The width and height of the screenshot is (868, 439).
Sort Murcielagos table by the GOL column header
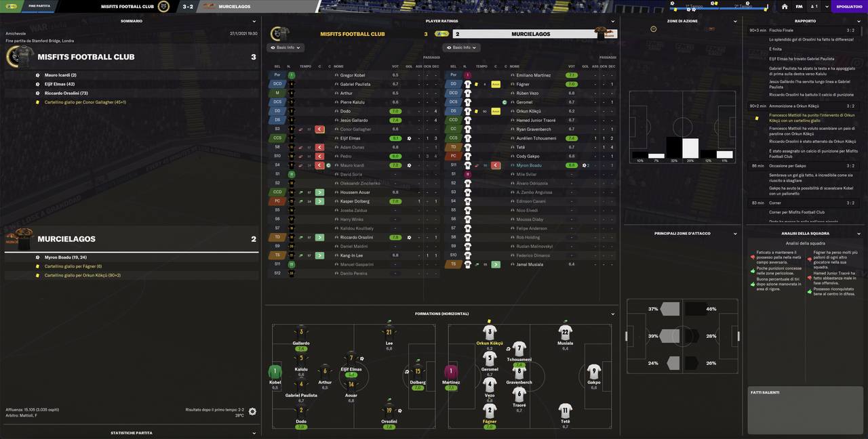585,66
